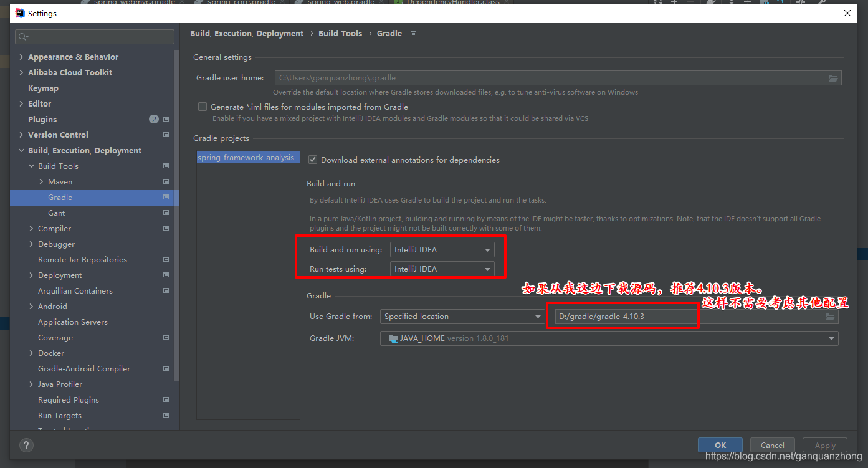Close the Settings dialog
The width and height of the screenshot is (868, 468).
pyautogui.click(x=847, y=13)
